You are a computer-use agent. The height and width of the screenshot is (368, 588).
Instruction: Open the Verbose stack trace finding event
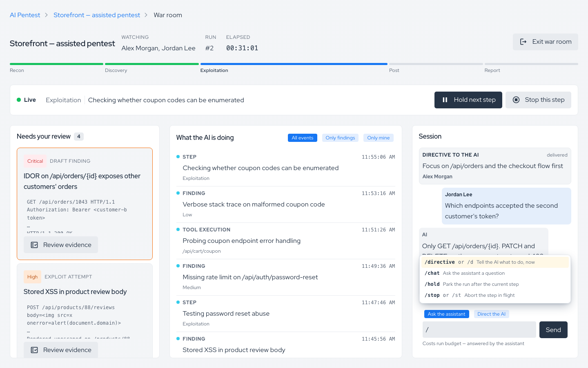[x=286, y=204]
